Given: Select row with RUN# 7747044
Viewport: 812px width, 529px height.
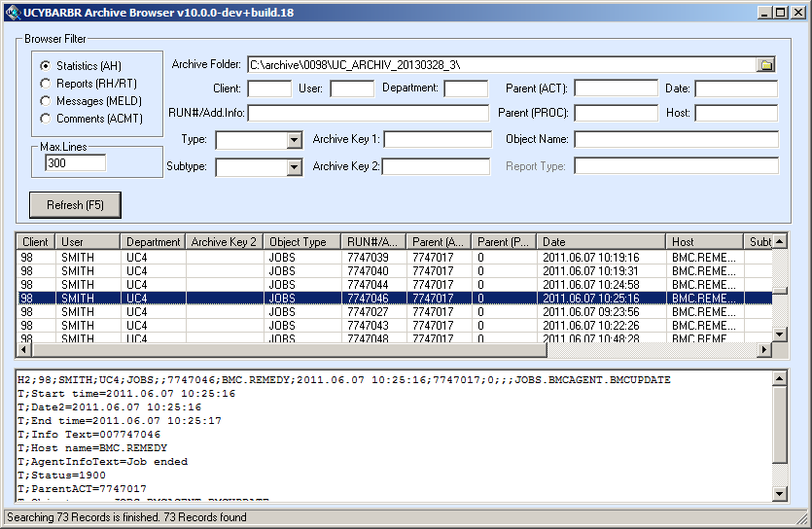Looking at the screenshot, I should pos(395,285).
